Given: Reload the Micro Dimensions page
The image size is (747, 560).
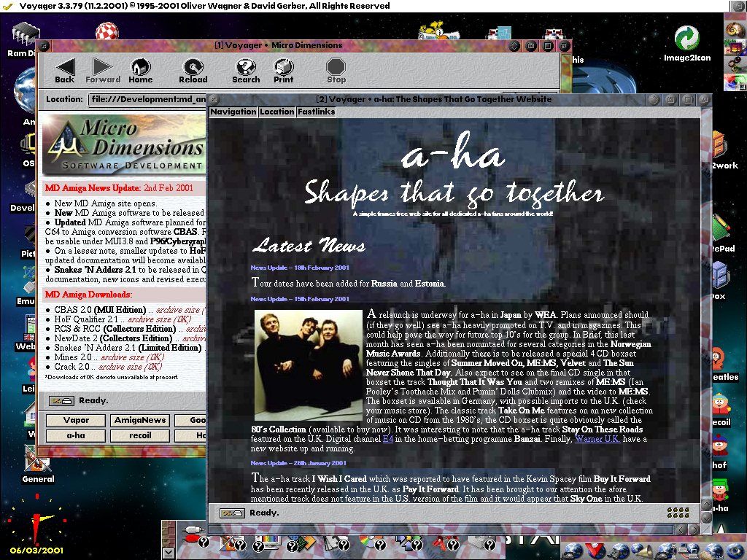Looking at the screenshot, I should 193,71.
